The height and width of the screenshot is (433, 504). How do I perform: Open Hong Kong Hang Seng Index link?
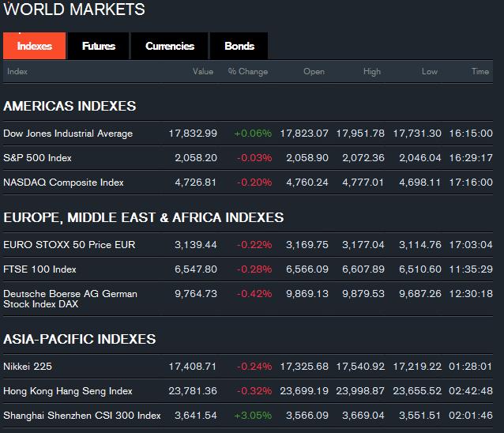[68, 391]
